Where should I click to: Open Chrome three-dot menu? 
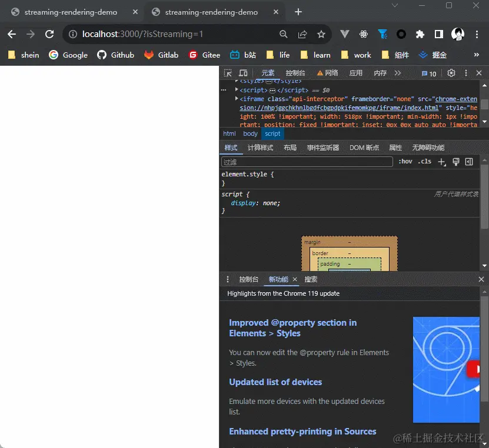pos(477,34)
